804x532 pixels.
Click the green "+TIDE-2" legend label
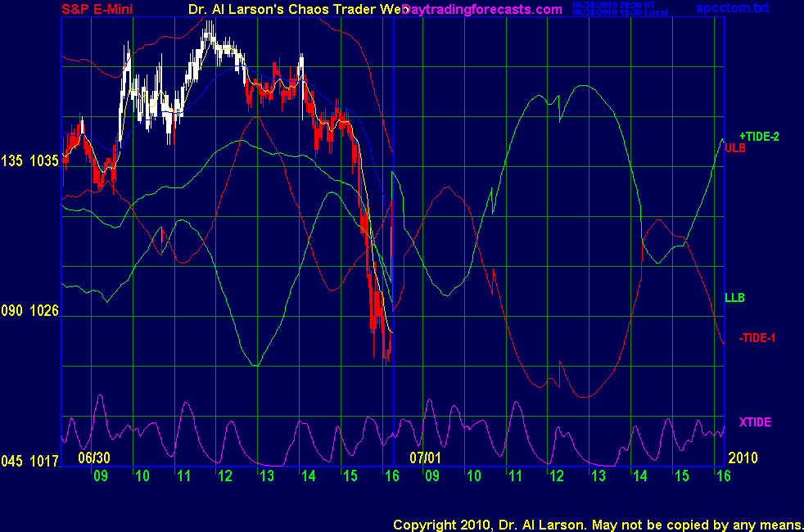[759, 137]
